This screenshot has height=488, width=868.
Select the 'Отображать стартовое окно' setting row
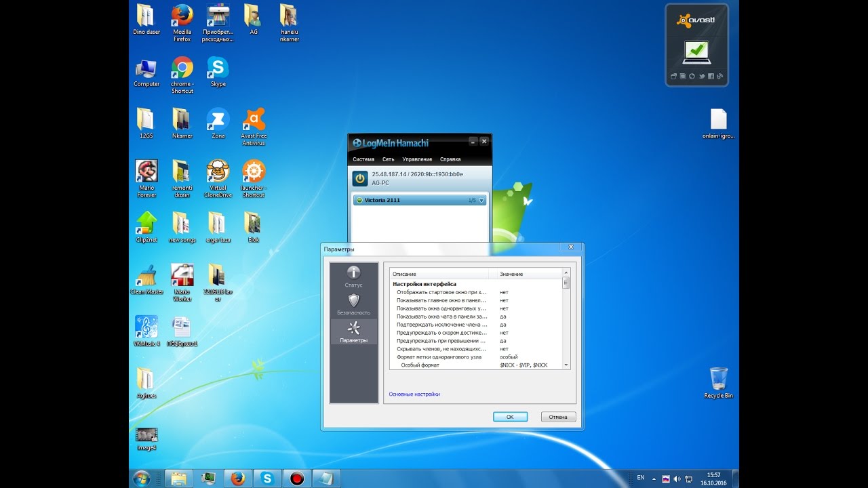click(x=476, y=292)
